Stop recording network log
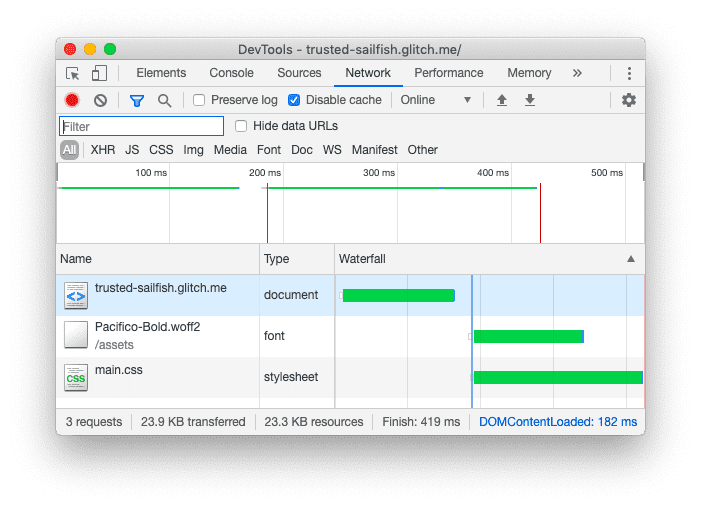Image resolution: width=701 pixels, height=509 pixels. (x=72, y=100)
